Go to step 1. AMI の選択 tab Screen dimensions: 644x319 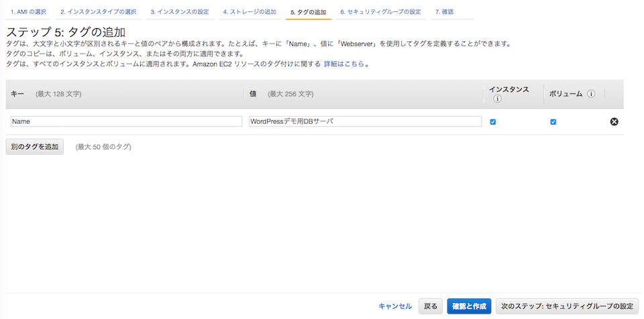coord(28,12)
